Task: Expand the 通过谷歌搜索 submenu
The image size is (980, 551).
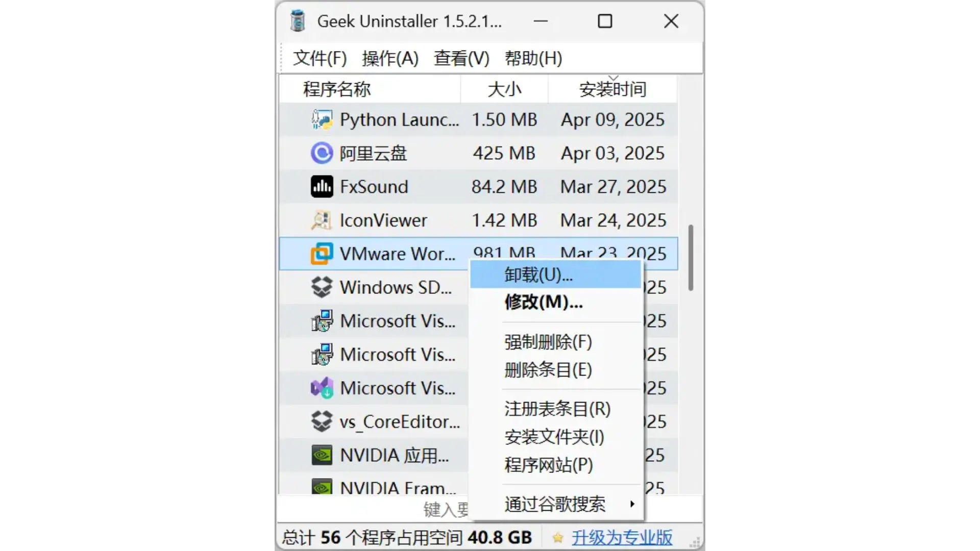Action: click(x=555, y=504)
